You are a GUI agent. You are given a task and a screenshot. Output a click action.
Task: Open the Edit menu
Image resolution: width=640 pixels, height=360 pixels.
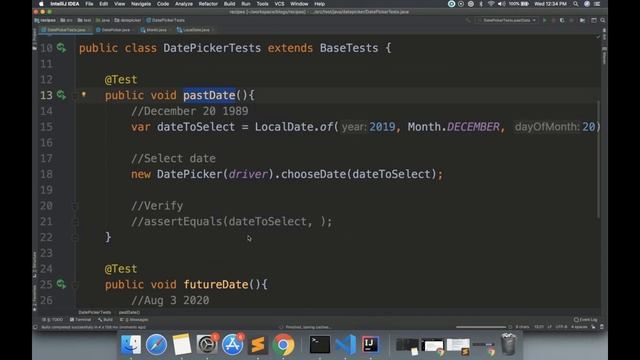pos(104,4)
